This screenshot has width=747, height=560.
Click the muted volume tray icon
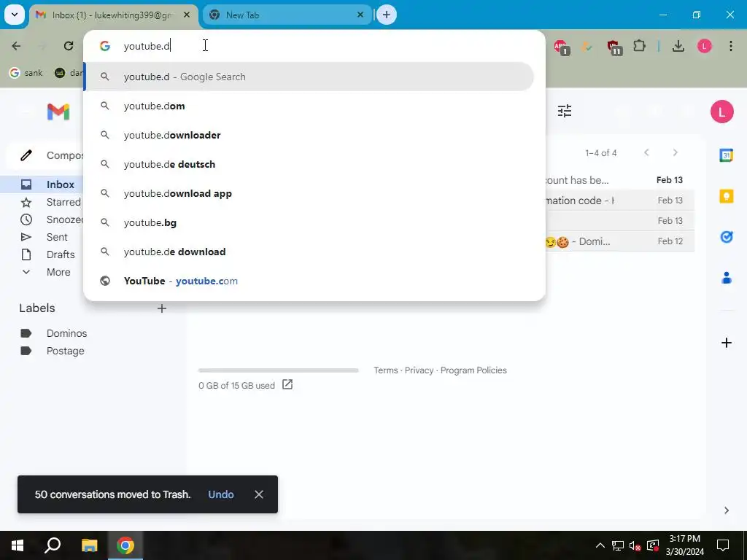pos(635,545)
